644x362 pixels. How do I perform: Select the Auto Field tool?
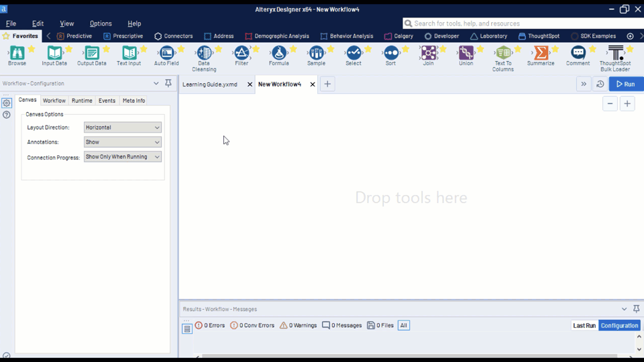click(166, 53)
